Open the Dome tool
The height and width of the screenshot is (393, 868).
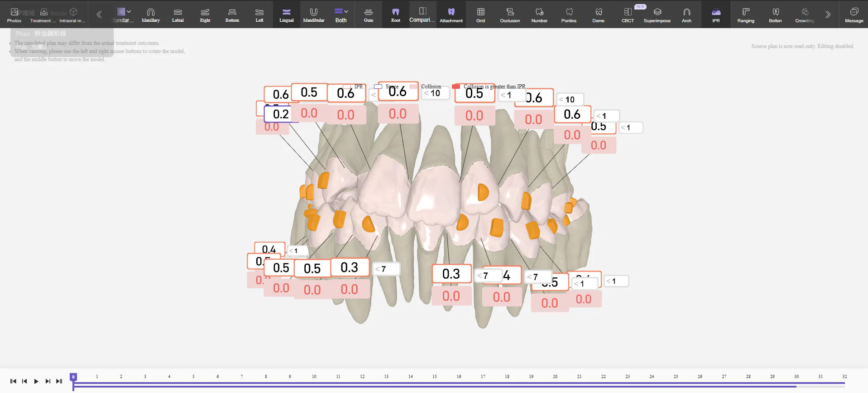(599, 15)
